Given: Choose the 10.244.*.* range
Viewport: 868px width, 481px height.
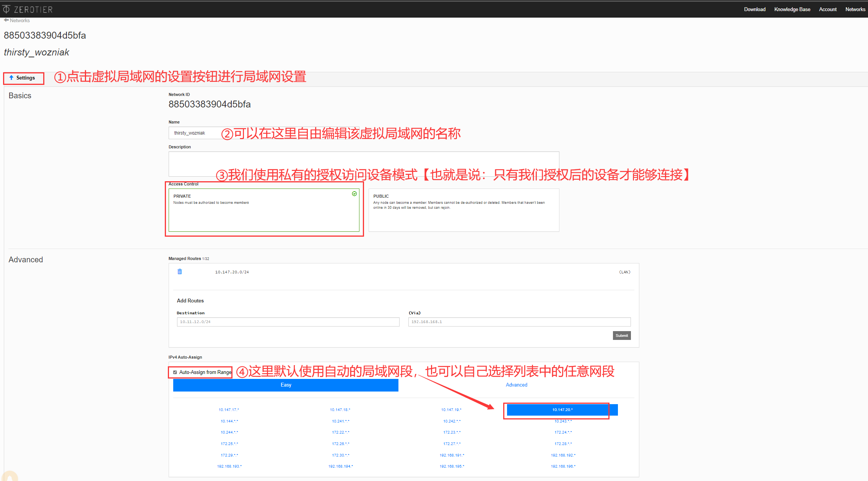Looking at the screenshot, I should click(229, 432).
